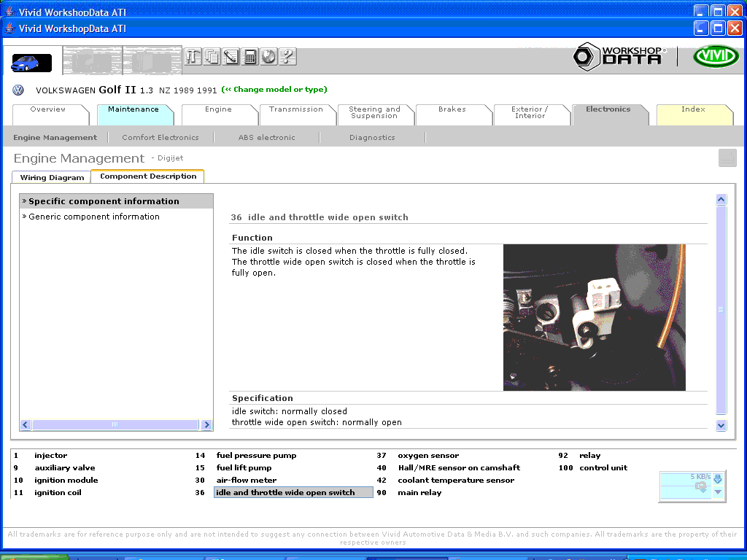Click the Change model or type link
Image resolution: width=747 pixels, height=560 pixels.
coord(274,90)
